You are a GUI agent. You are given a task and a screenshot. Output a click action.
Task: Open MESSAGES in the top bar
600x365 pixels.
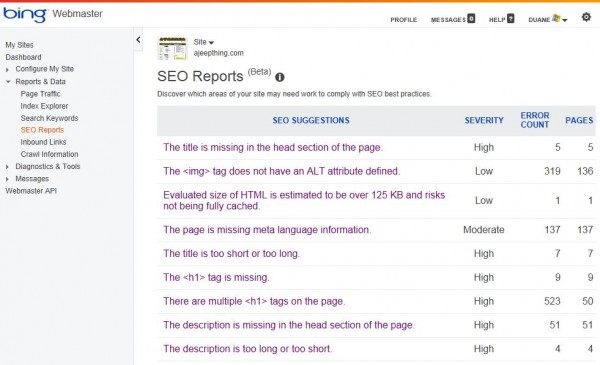pos(448,20)
